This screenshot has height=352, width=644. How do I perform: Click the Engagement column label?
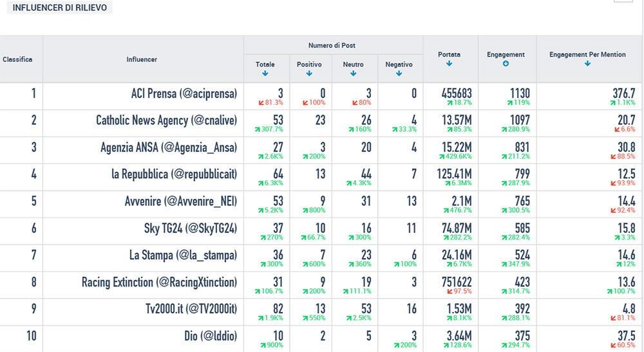point(506,54)
